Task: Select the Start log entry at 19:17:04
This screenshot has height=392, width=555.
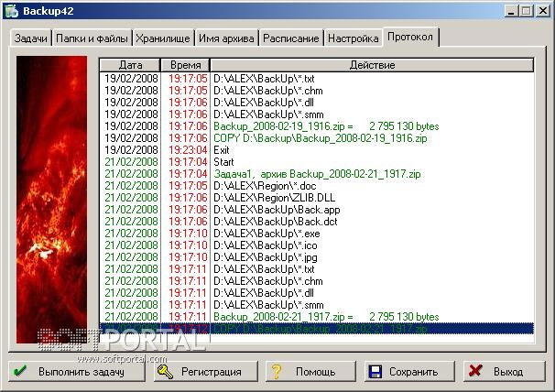Action: point(317,162)
